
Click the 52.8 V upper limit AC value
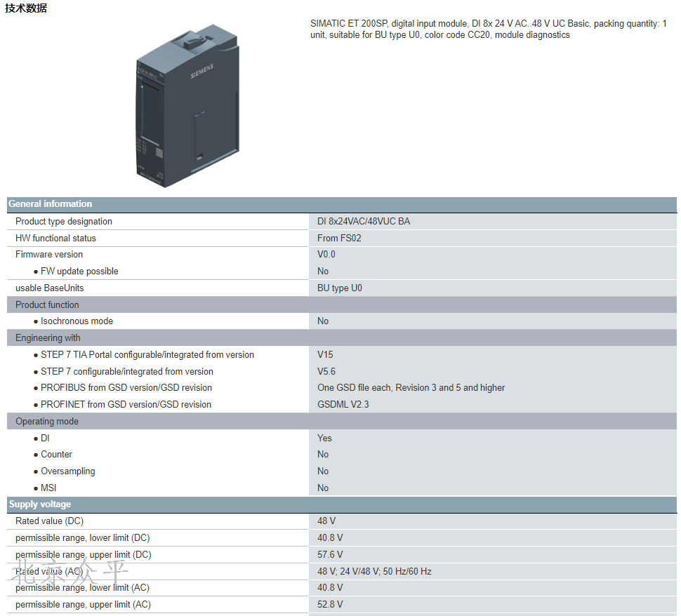click(330, 605)
